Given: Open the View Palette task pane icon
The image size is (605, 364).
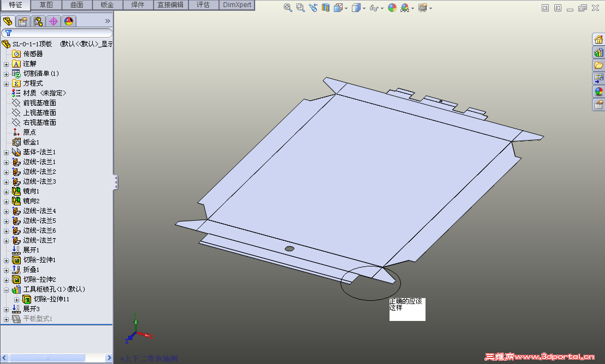Looking at the screenshot, I should click(598, 78).
